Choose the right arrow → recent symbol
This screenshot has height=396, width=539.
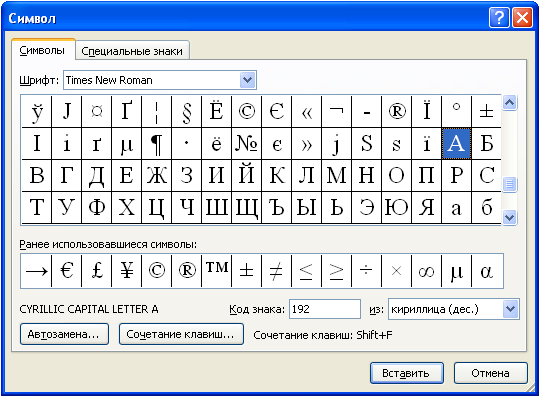[x=36, y=271]
